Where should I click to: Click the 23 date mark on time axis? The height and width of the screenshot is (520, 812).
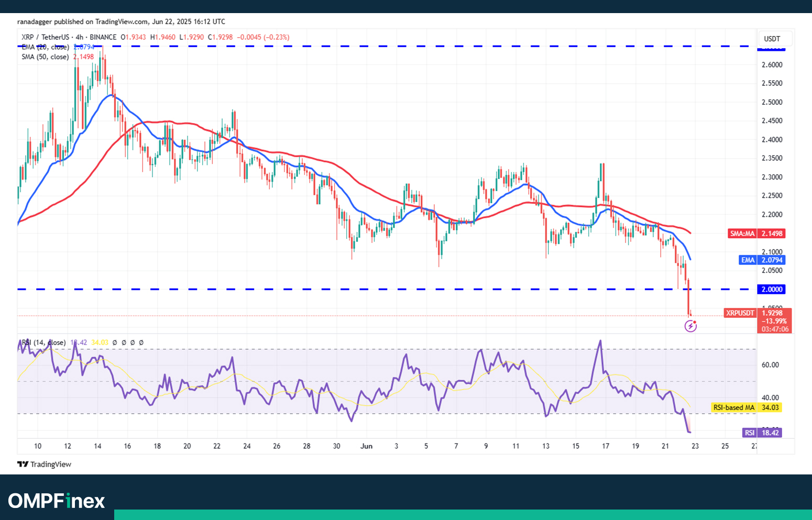point(695,446)
